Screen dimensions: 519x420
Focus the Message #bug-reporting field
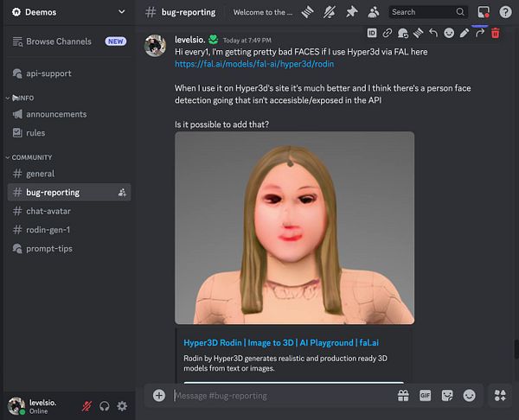pyautogui.click(x=283, y=396)
